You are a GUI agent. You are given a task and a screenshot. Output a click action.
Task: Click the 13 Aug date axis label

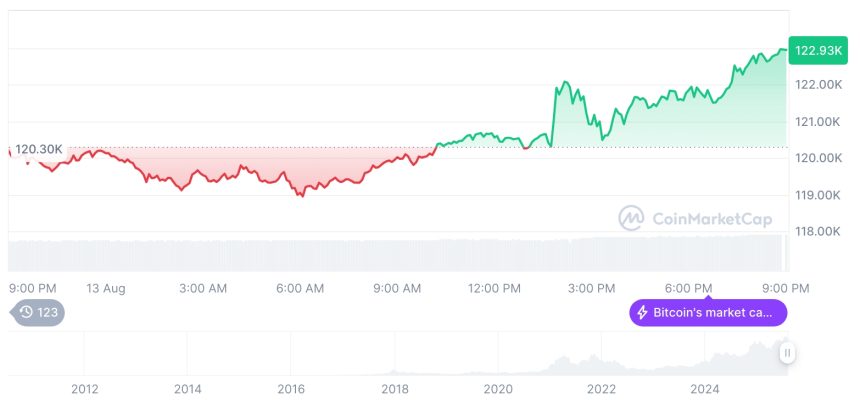click(x=105, y=288)
